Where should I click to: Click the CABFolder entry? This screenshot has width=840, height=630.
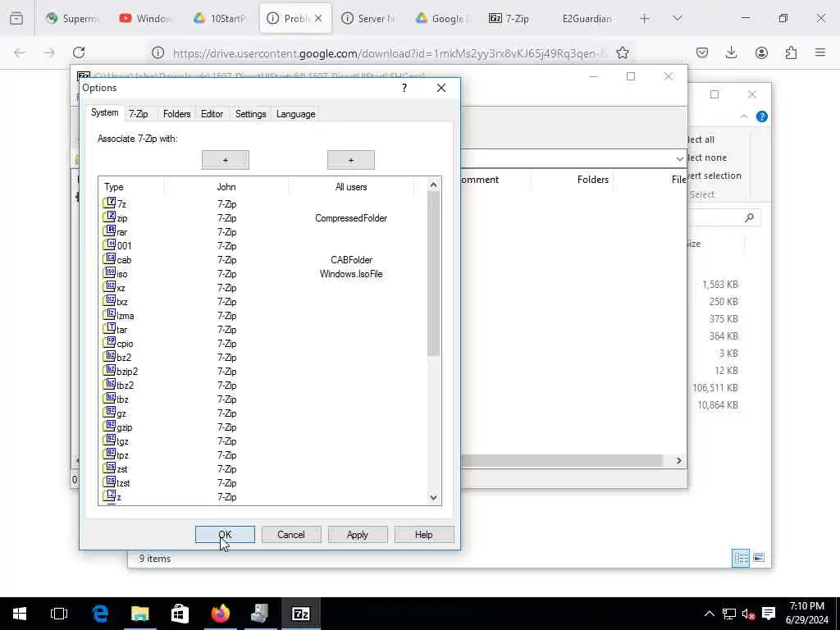(x=351, y=260)
